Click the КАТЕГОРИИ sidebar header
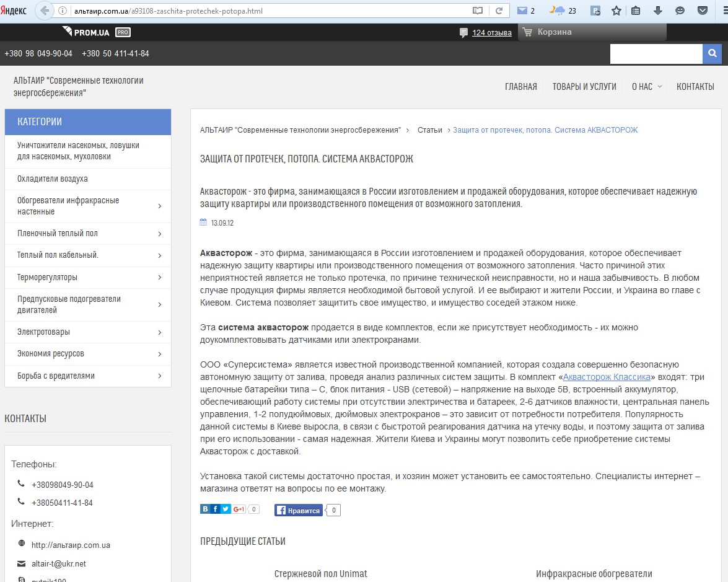Viewport: 728px width, 582px height. point(88,121)
